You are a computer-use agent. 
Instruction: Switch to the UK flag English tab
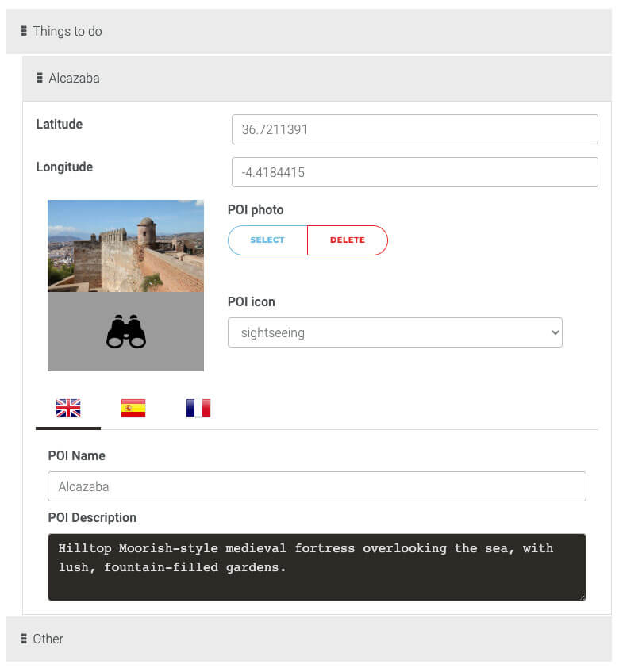[68, 408]
